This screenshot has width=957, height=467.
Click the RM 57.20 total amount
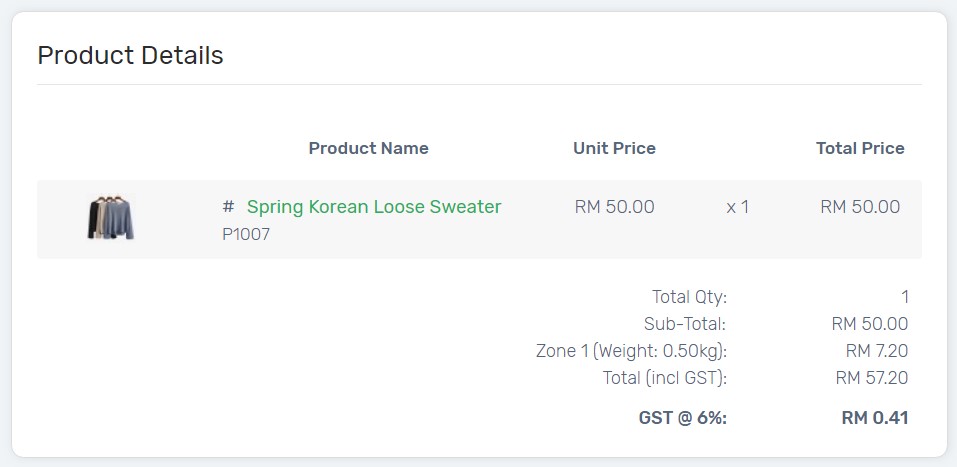[872, 378]
